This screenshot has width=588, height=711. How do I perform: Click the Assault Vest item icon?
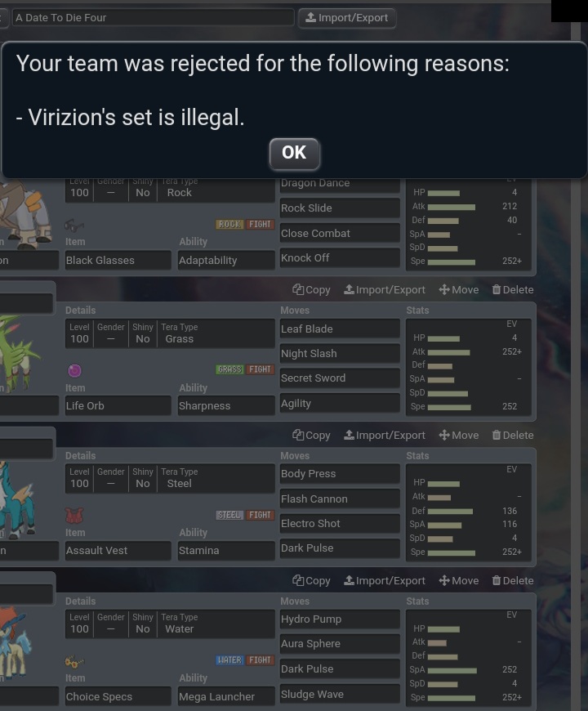tap(74, 516)
